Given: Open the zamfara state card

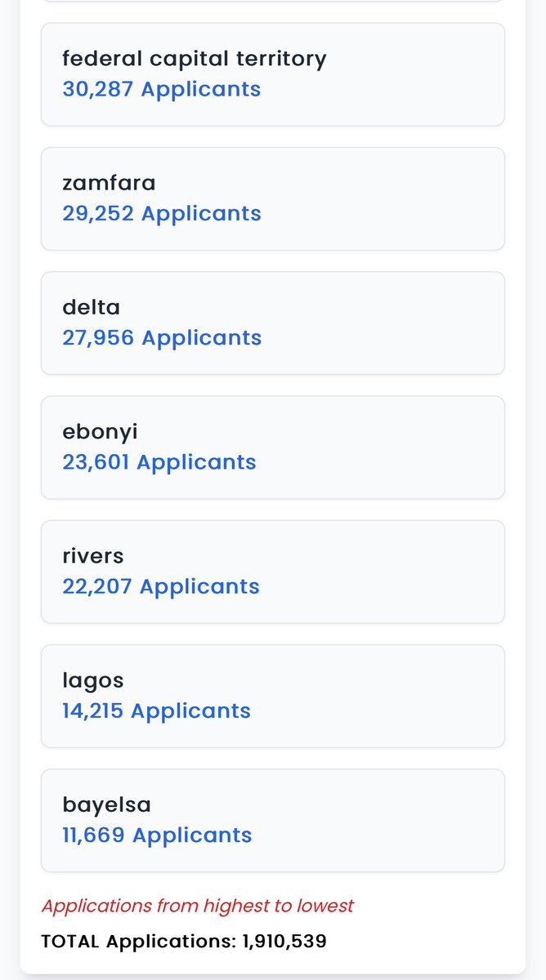Looking at the screenshot, I should [x=273, y=198].
